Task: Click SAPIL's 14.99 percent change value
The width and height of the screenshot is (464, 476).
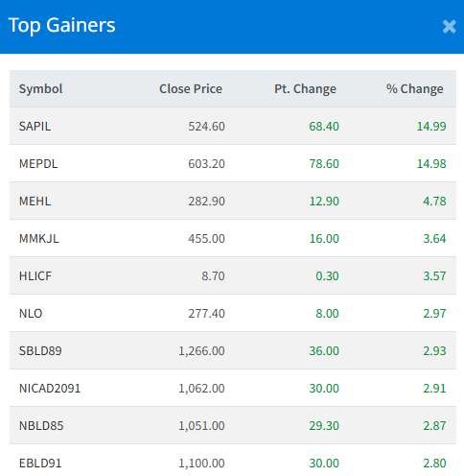Action: 431,127
